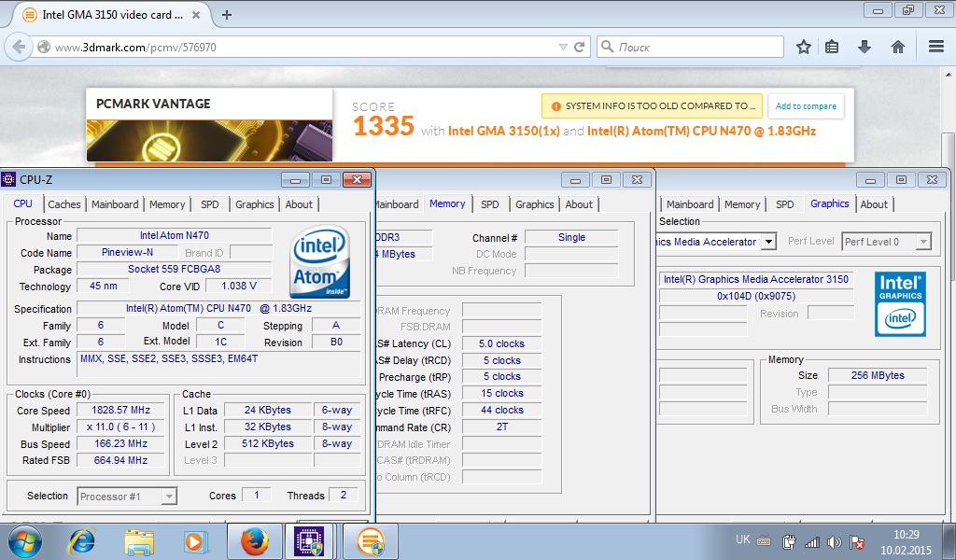This screenshot has width=956, height=560.
Task: Click the Core Speed value 1828.57 MHz
Action: pyautogui.click(x=120, y=410)
